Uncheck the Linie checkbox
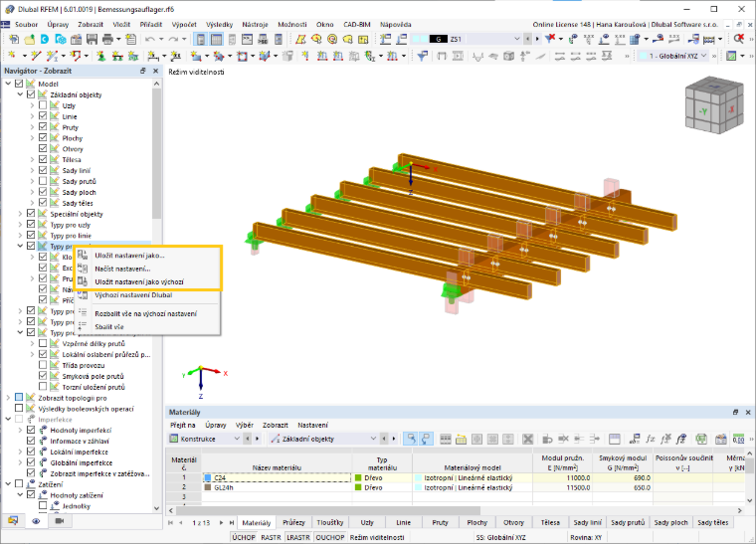756x544 pixels. click(x=43, y=116)
